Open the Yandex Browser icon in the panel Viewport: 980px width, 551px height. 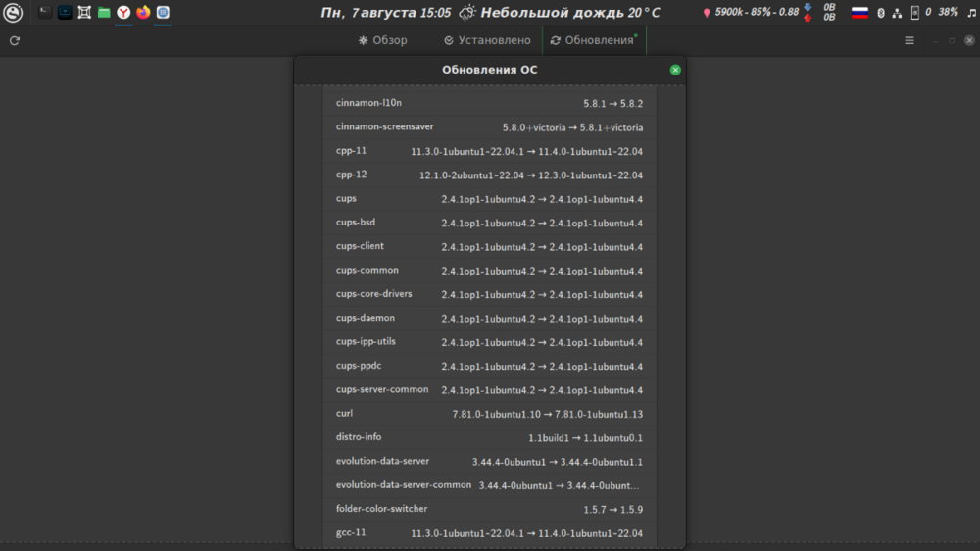[x=123, y=13]
